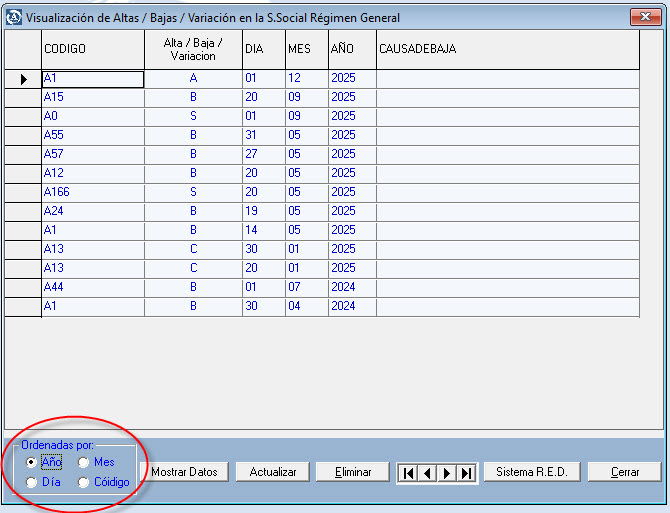The width and height of the screenshot is (670, 513).
Task: Select the Mes sort radio button
Action: [84, 462]
